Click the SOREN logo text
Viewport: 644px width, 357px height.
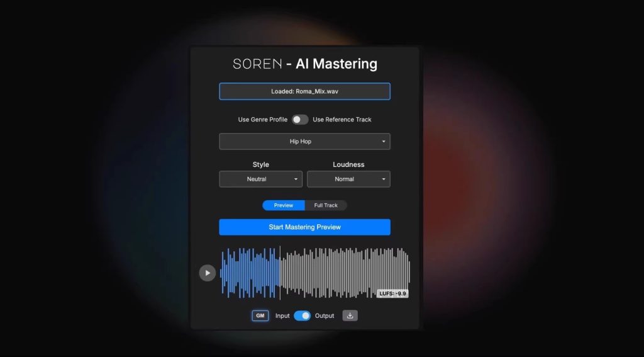[257, 64]
